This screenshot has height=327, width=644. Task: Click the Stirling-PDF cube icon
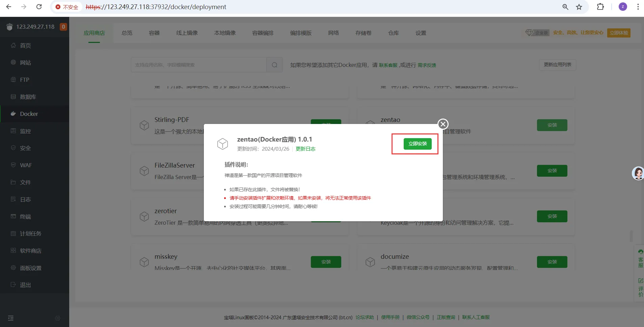pyautogui.click(x=144, y=125)
